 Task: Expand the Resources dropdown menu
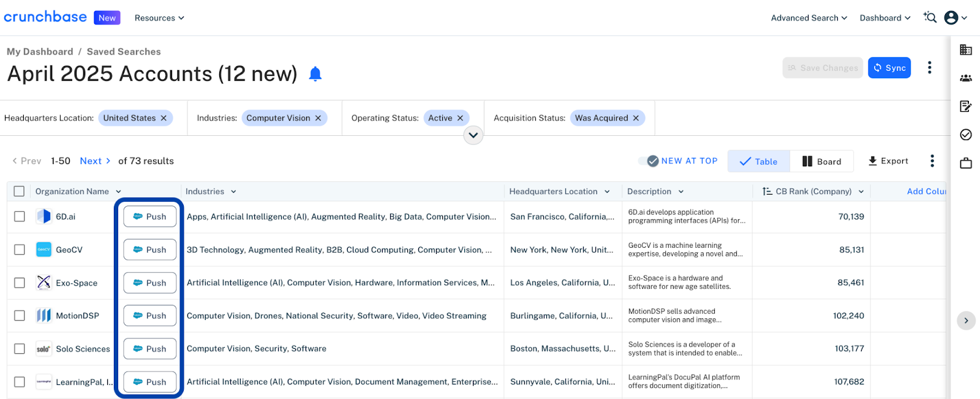point(159,18)
